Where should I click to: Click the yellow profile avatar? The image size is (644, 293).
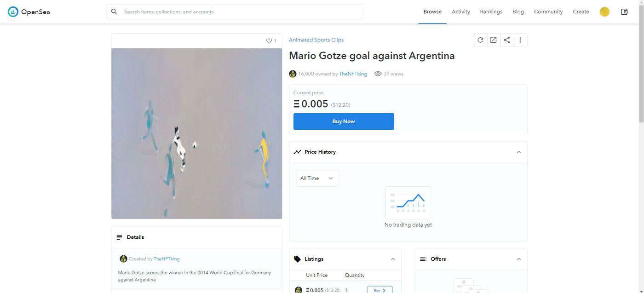coord(604,11)
